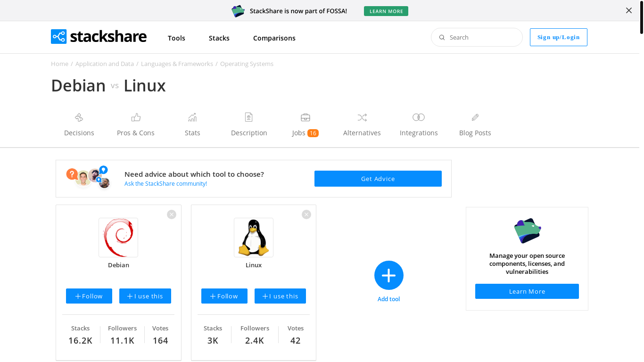Click 'I use this' for Linux

coord(281,296)
